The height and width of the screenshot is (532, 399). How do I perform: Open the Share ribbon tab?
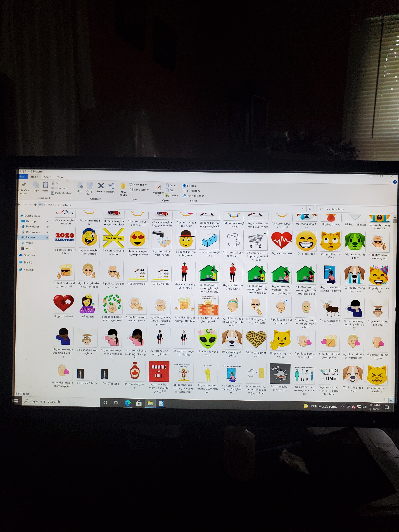click(47, 177)
